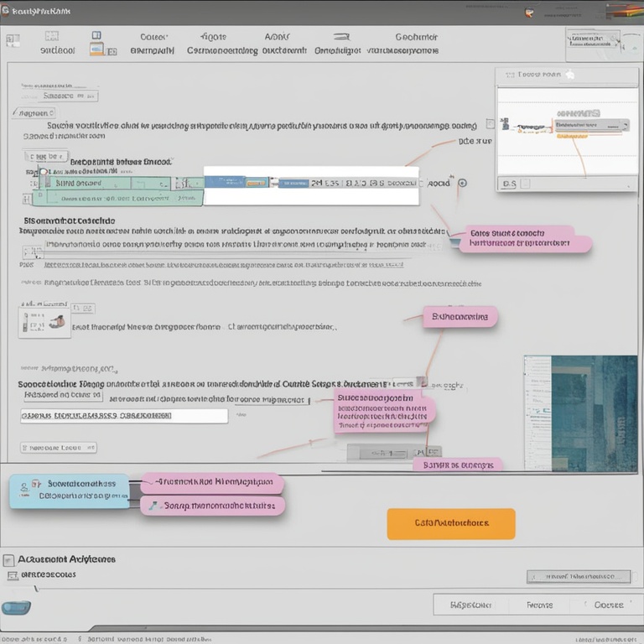This screenshot has width=644, height=644.
Task: Click the rightmost button in the bottom-right row
Action: [608, 605]
